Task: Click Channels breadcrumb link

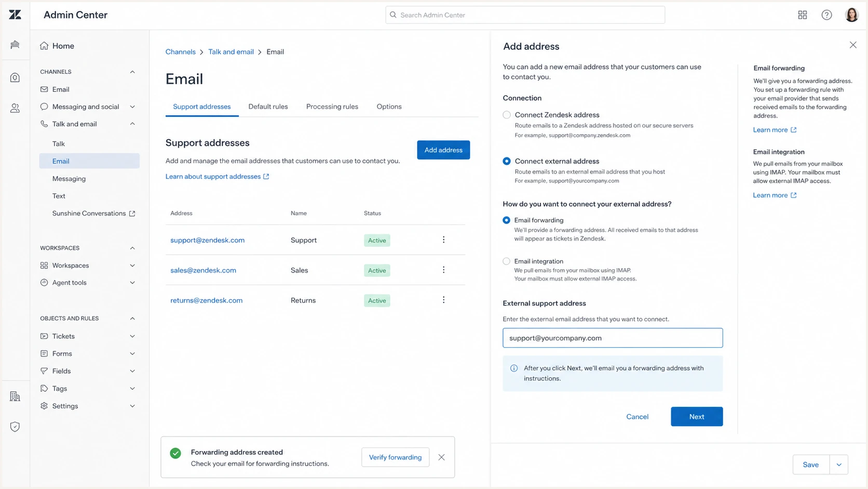Action: pyautogui.click(x=181, y=51)
